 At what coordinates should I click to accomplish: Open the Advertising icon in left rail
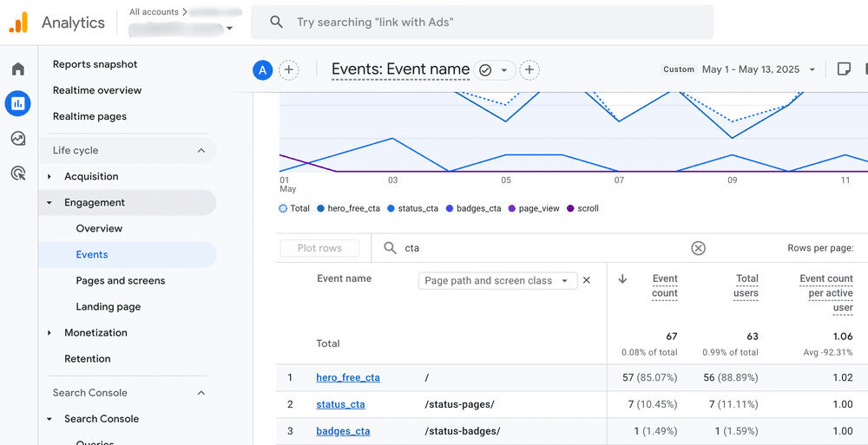[18, 173]
